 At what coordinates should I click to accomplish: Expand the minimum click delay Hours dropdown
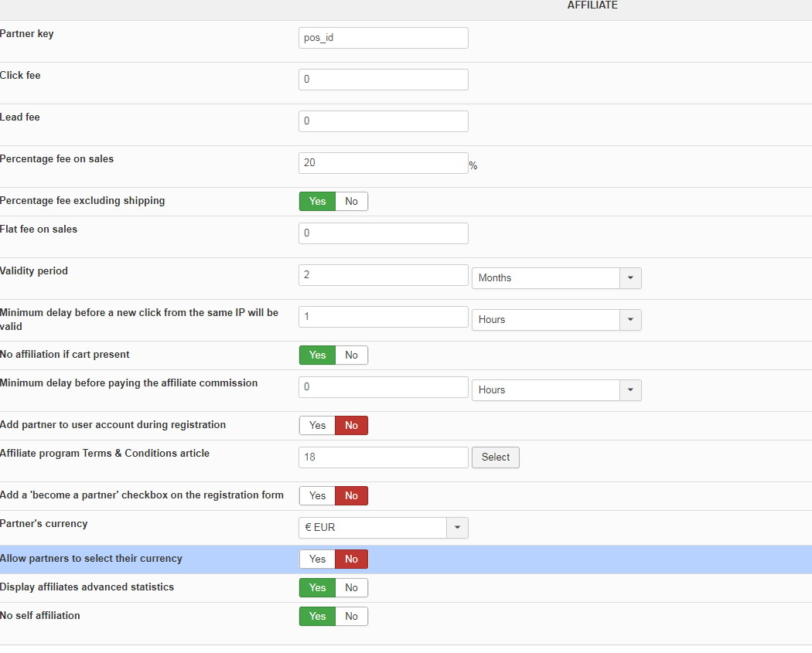click(x=556, y=319)
